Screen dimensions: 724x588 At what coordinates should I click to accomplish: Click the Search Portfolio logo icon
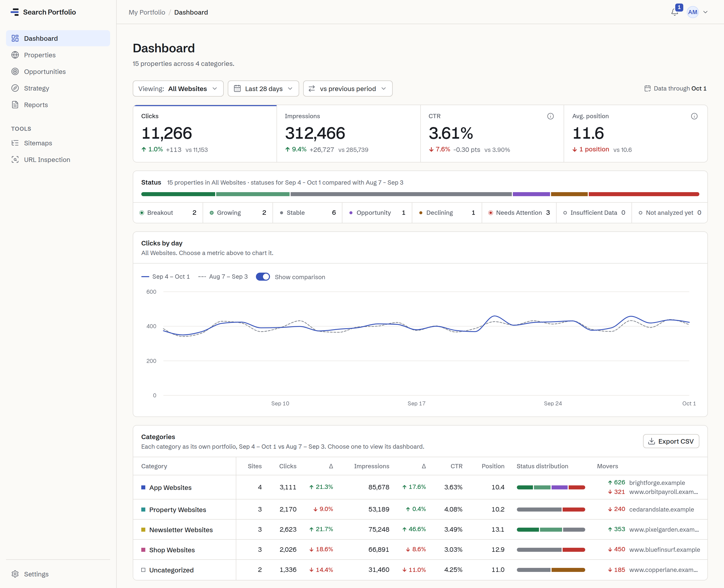point(15,12)
